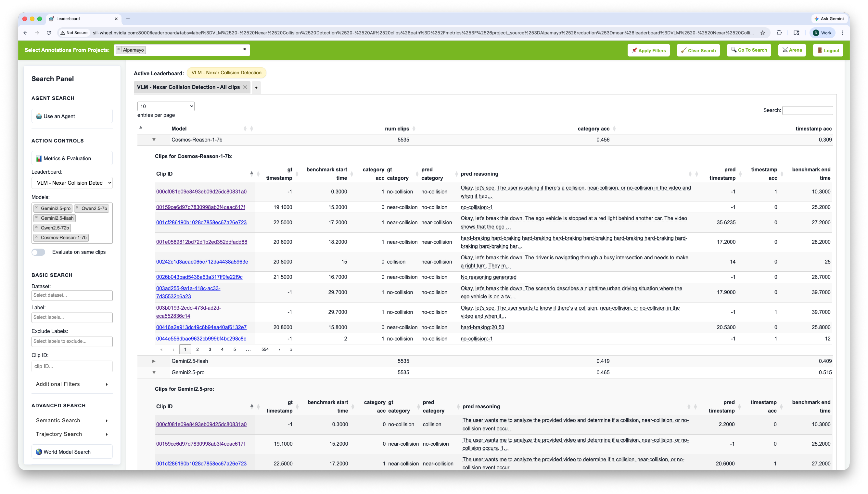The height and width of the screenshot is (494, 868).
Task: Open clip 00242c1d3aeae065c712da4438a5963e
Action: 202,262
